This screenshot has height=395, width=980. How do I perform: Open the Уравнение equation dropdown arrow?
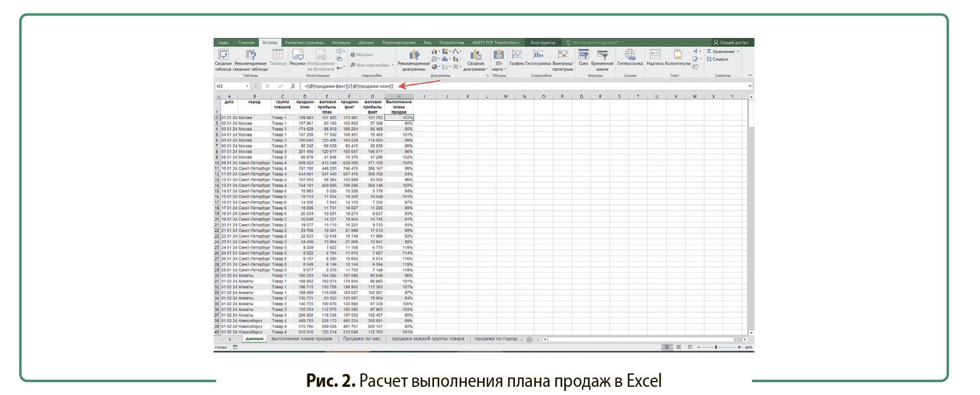(x=738, y=51)
